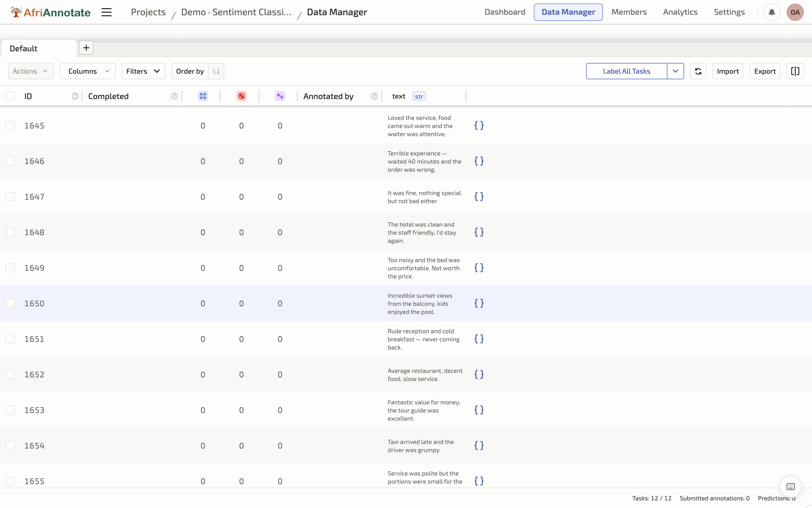Click the str type badge

419,97
